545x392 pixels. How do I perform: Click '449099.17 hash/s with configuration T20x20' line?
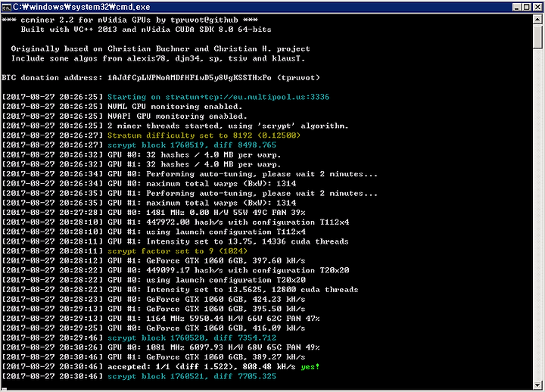(x=176, y=270)
